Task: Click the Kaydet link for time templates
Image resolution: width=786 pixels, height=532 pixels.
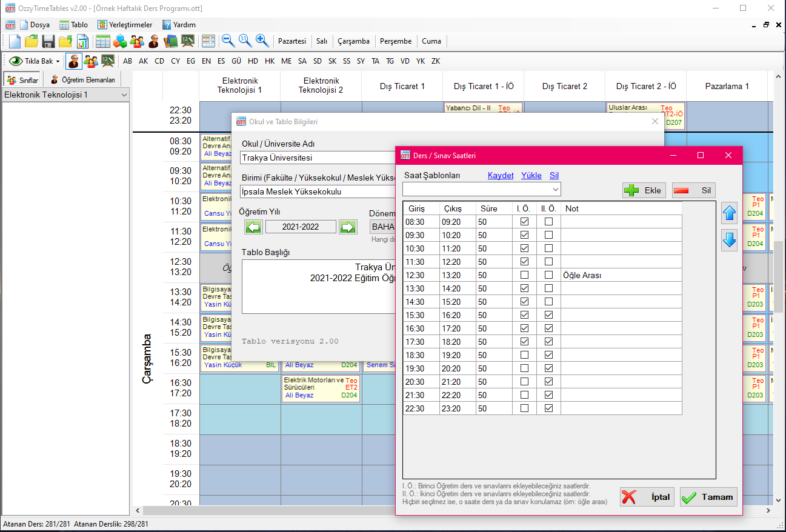Action: (501, 175)
